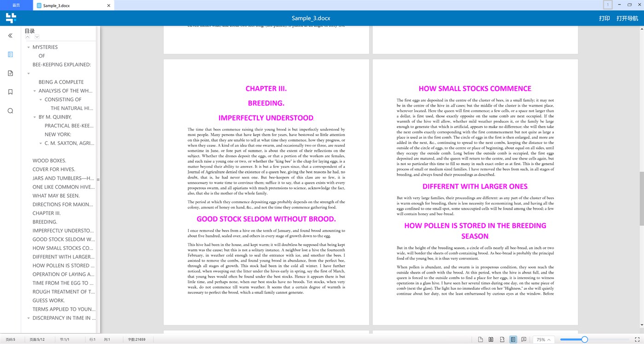This screenshot has width=644, height=344.
Task: Click 打开导航 in the title bar
Action: coord(627,18)
